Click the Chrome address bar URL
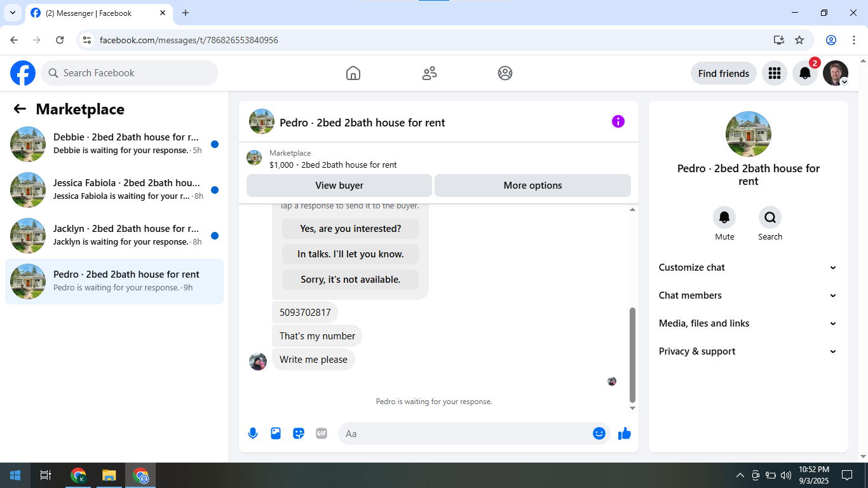The width and height of the screenshot is (868, 488). (x=189, y=40)
